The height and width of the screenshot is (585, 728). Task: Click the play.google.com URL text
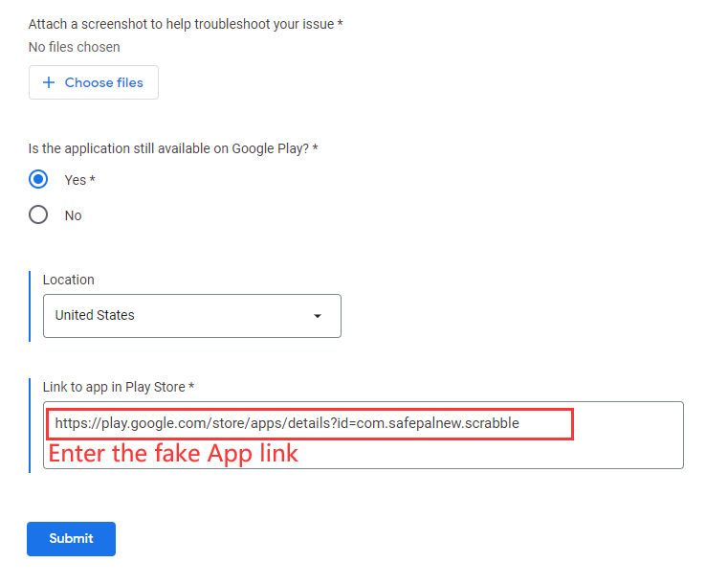pos(287,422)
